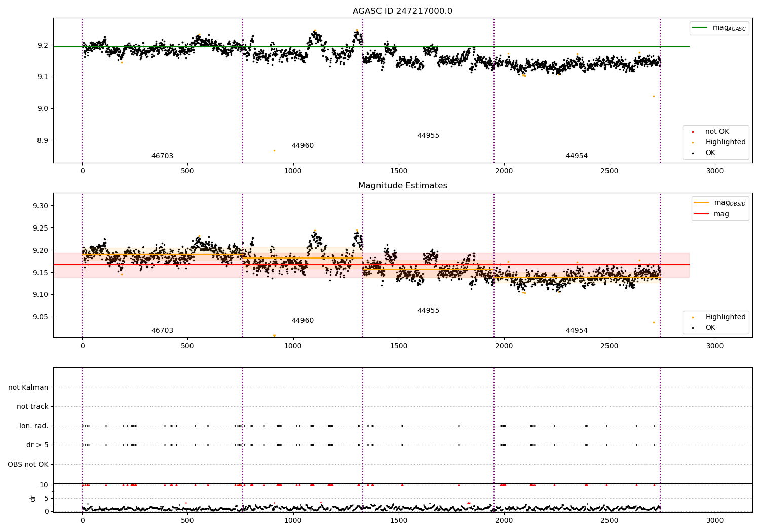Screen dimensions: 760x532
Task: Click the orange outlier point near 8.87 magnitude
Action: click(x=274, y=150)
